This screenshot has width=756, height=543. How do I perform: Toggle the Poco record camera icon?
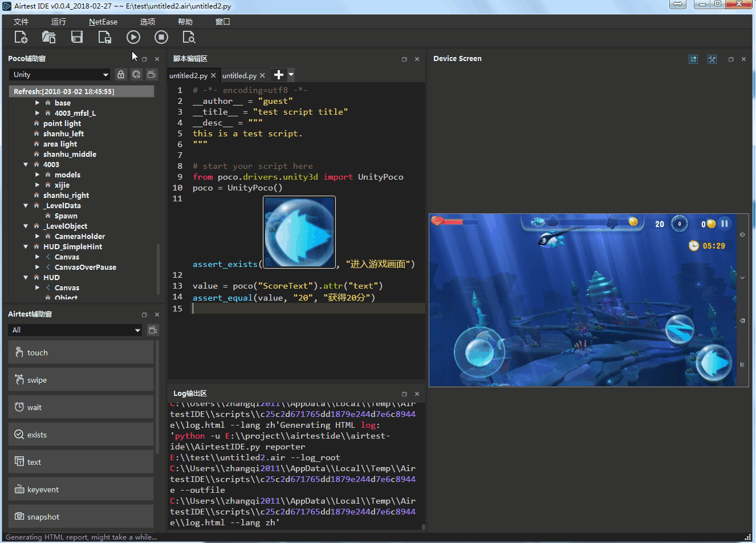point(152,75)
